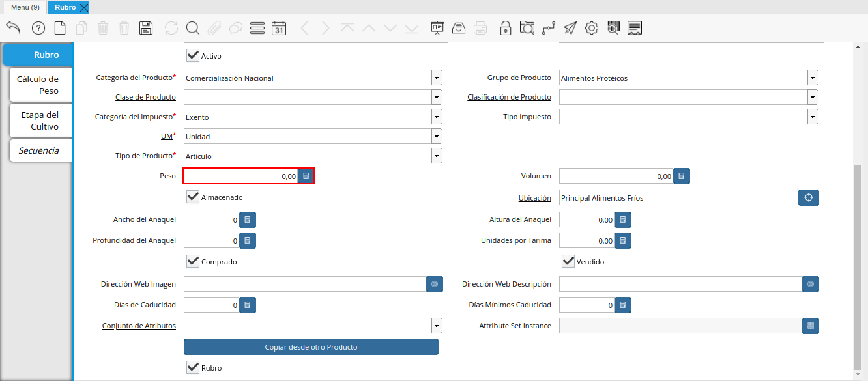Viewport: 868px width, 381px height.
Task: Click the Active Workflows node icon
Action: pyautogui.click(x=549, y=28)
